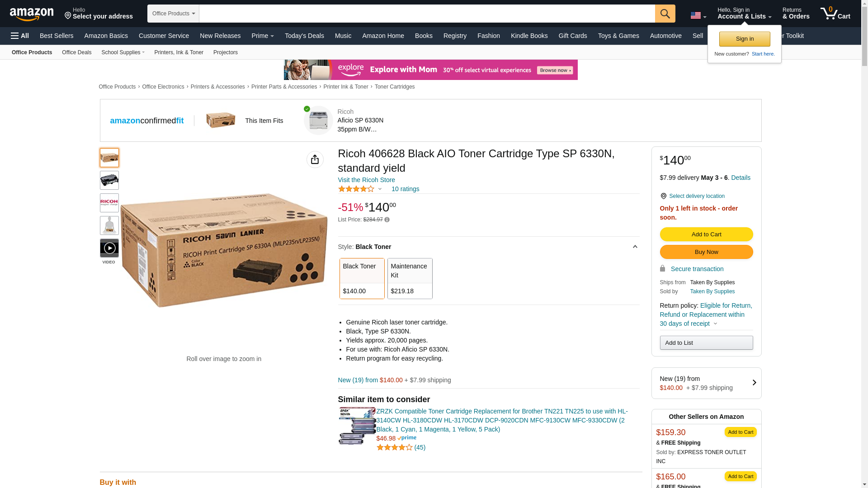Image resolution: width=868 pixels, height=488 pixels.
Task: Click the search magnifier button
Action: coord(665,14)
